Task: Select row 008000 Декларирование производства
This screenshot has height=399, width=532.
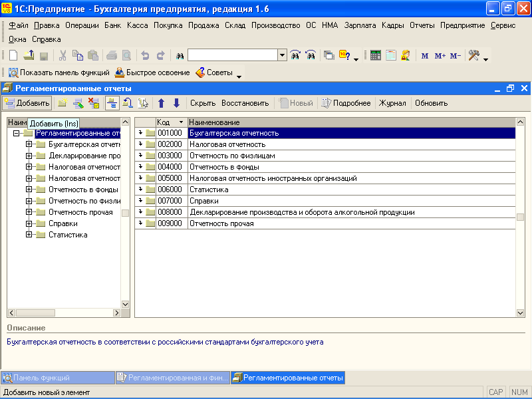Action: [x=325, y=212]
